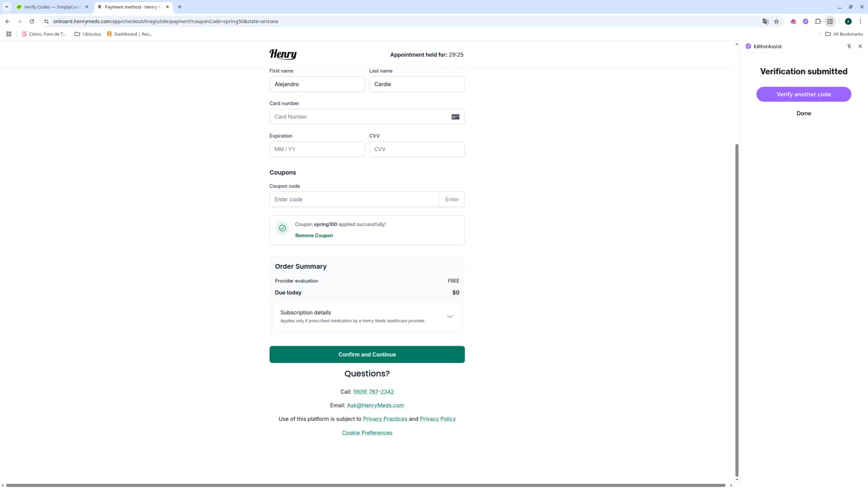Click the translate page icon

click(x=766, y=21)
